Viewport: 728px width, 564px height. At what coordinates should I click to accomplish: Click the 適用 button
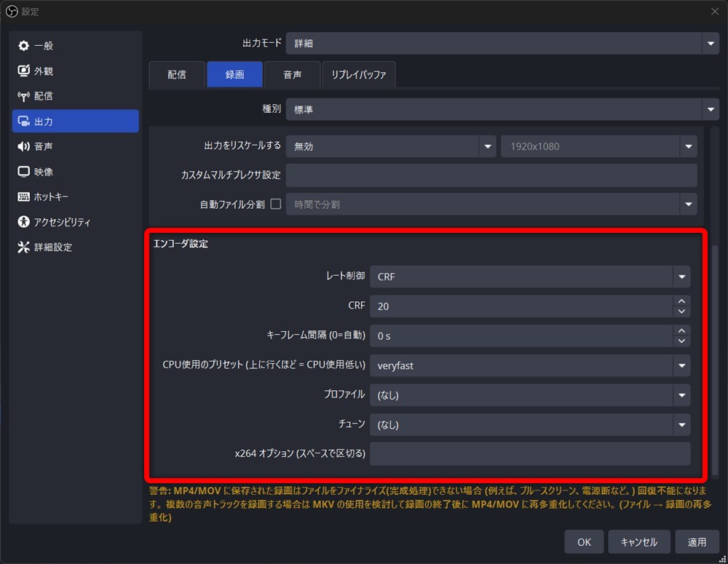pos(697,541)
